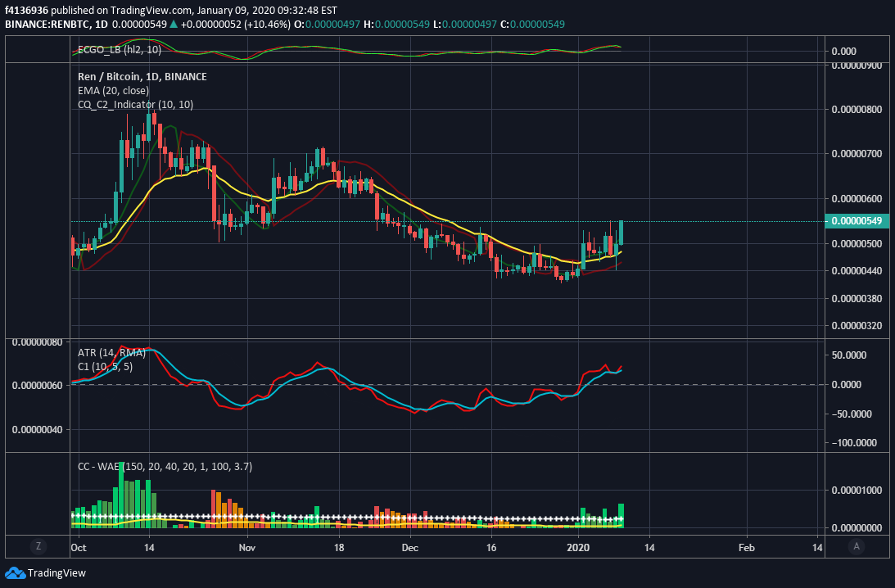The height and width of the screenshot is (588, 895).
Task: Click the ECGO pane 0.000 axis label
Action: click(843, 52)
